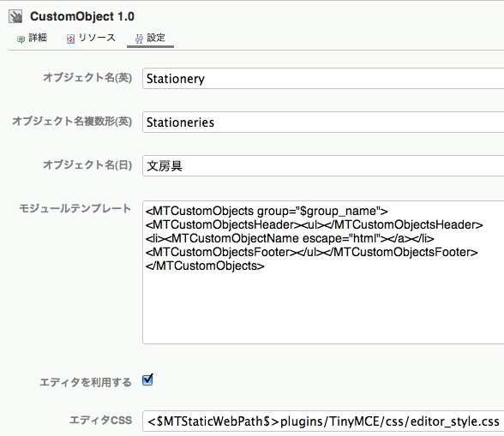Click the エディタを利用する label
This screenshot has height=436, width=504.
click(x=86, y=382)
